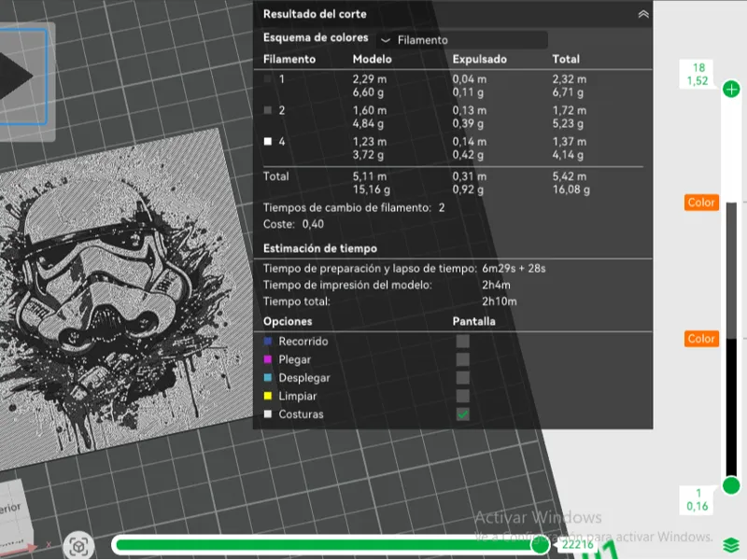This screenshot has height=560, width=747.
Task: Click filament 2 gray color swatch
Action: tap(268, 110)
